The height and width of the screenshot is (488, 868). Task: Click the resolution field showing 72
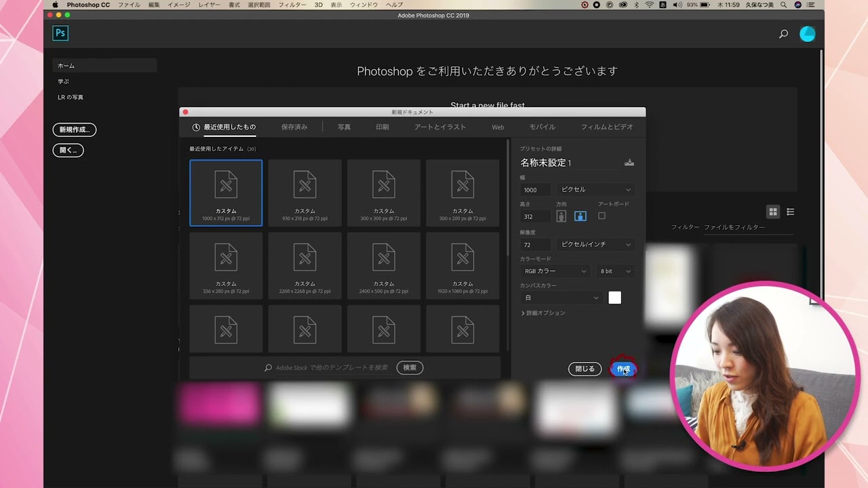pyautogui.click(x=536, y=245)
